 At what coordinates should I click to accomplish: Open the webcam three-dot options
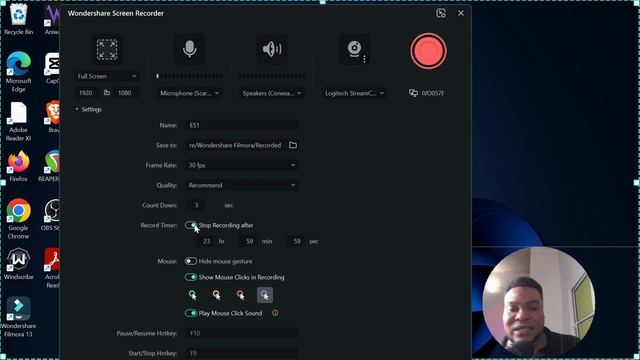click(364, 59)
